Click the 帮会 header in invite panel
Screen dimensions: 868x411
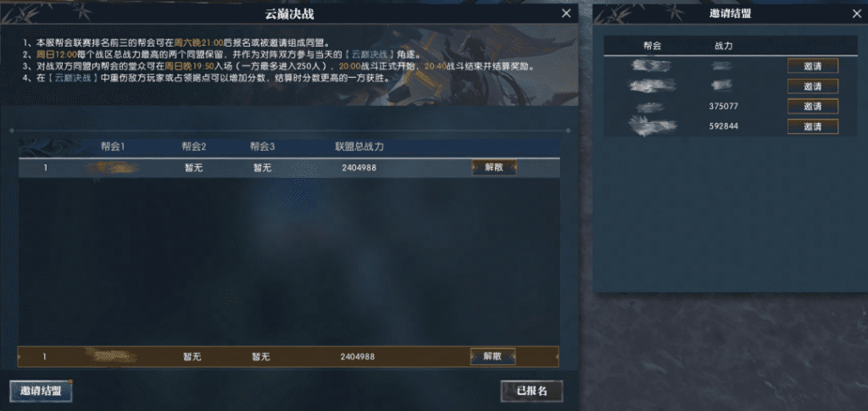coord(652,46)
